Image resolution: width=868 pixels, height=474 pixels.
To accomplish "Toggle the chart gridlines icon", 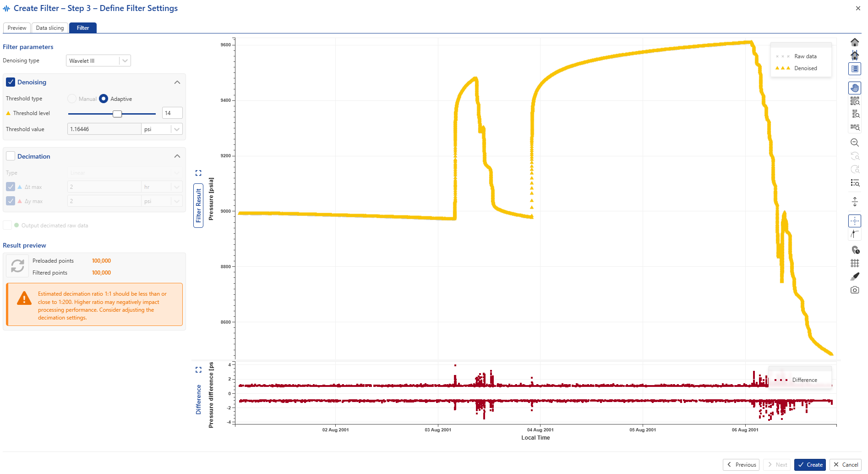I will click(x=855, y=263).
